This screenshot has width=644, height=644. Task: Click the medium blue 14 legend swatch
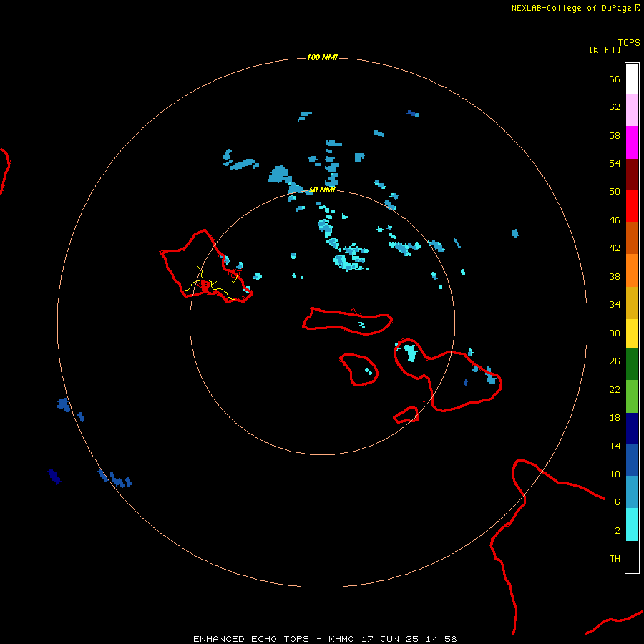tap(632, 460)
